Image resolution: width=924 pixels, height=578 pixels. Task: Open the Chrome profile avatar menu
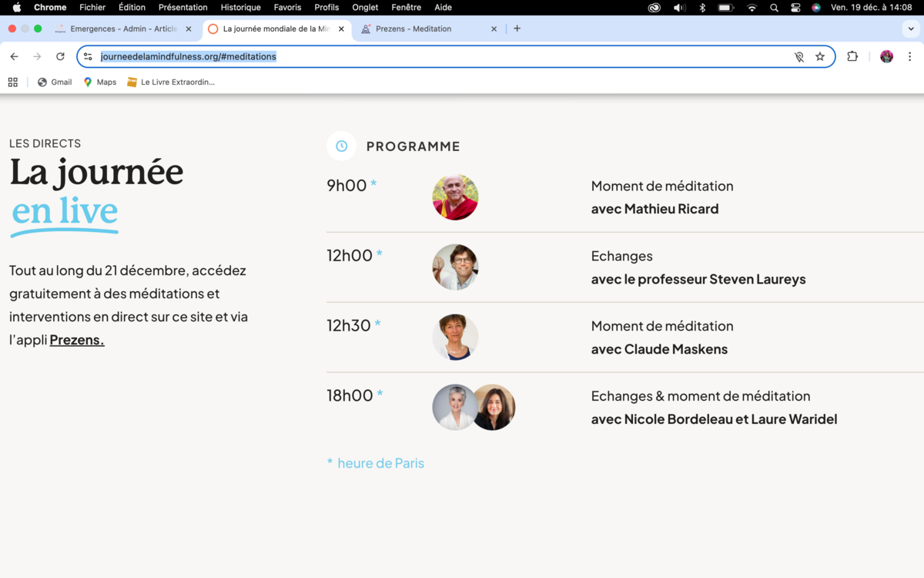(x=886, y=56)
